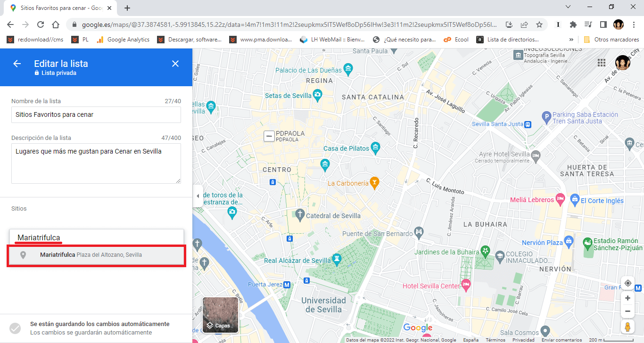Screen dimensions: 644x343
Task: Open the Chrome menu three dots
Action: [x=634, y=24]
